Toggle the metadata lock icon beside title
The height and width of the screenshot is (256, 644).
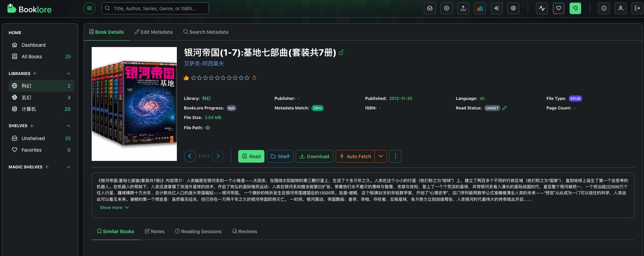pos(341,52)
